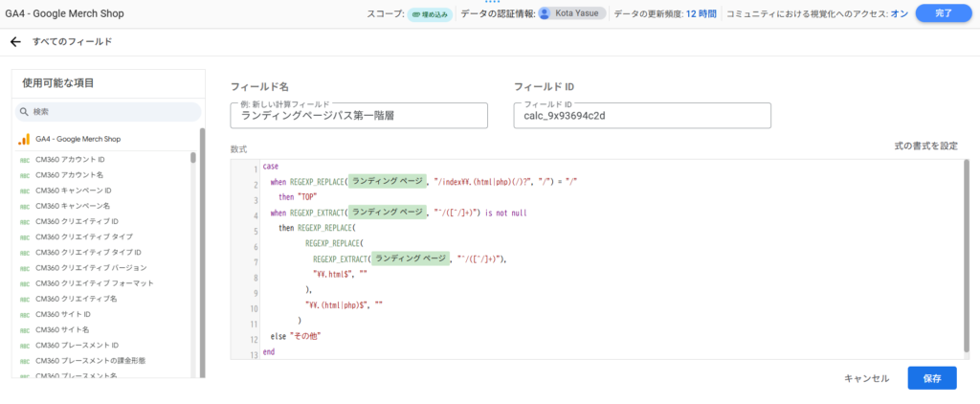Change data freshness 12 時間 setting
The image size is (980, 404).
point(701,13)
